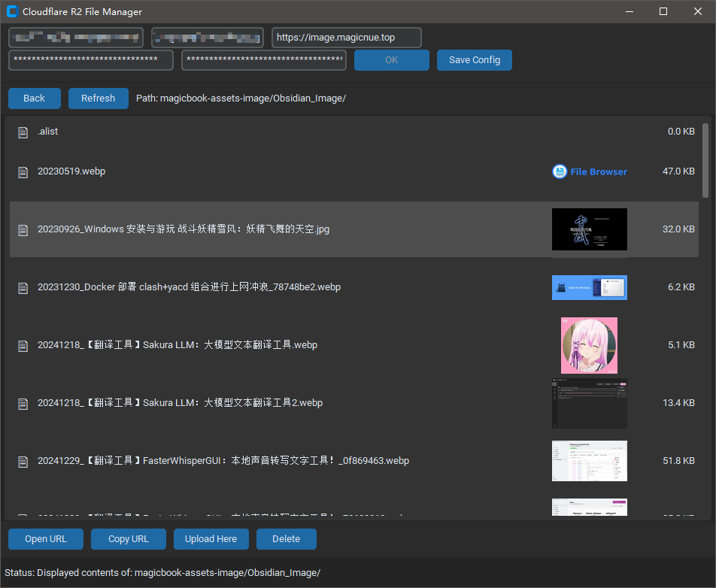Refresh the file listing
Viewport: 716px width, 588px height.
click(x=98, y=98)
